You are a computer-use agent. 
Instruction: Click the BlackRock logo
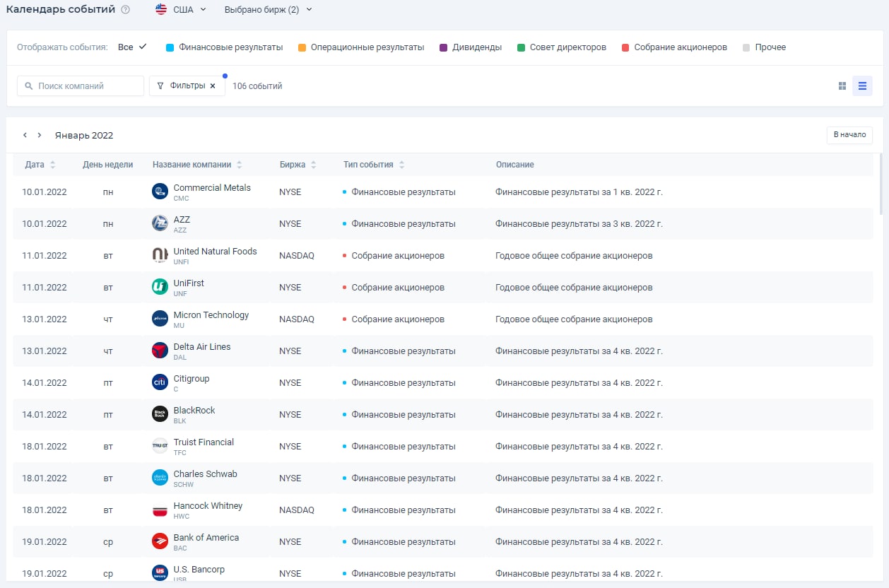(160, 414)
